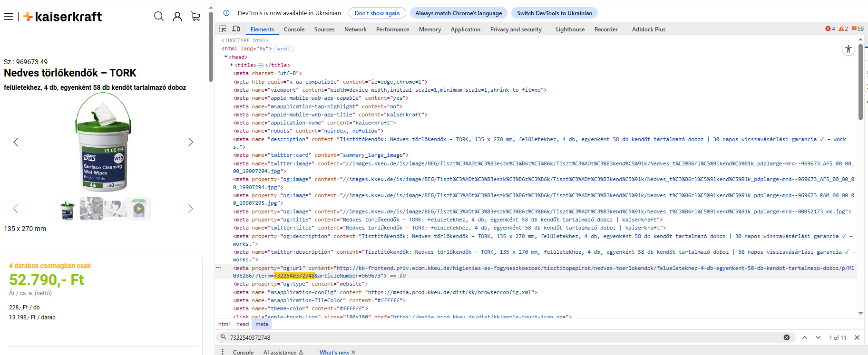The height and width of the screenshot is (355, 868).
Task: Click the Nedves törlőkendők – TORK heading
Action: [x=70, y=73]
